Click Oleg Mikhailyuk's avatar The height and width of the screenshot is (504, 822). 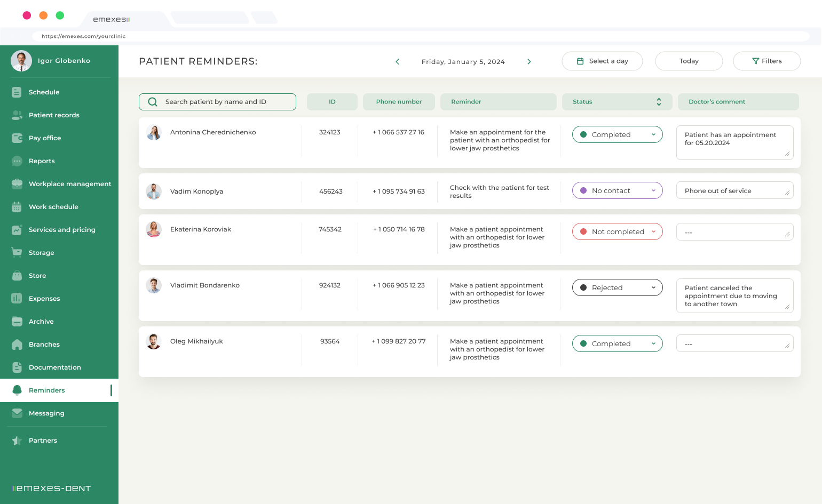tap(154, 341)
